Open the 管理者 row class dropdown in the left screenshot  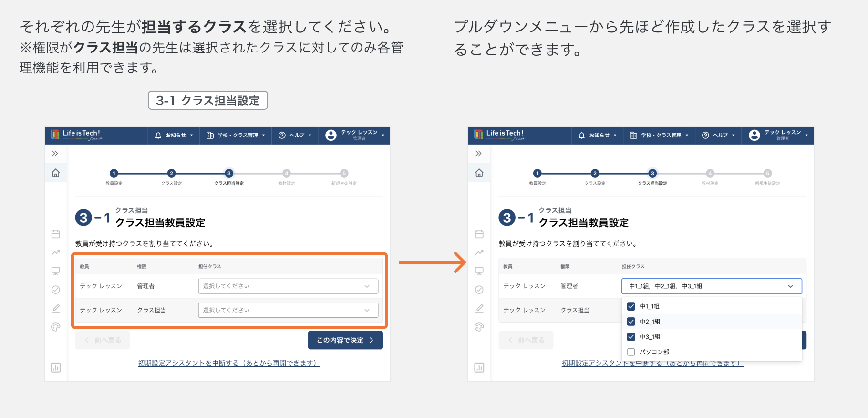288,286
